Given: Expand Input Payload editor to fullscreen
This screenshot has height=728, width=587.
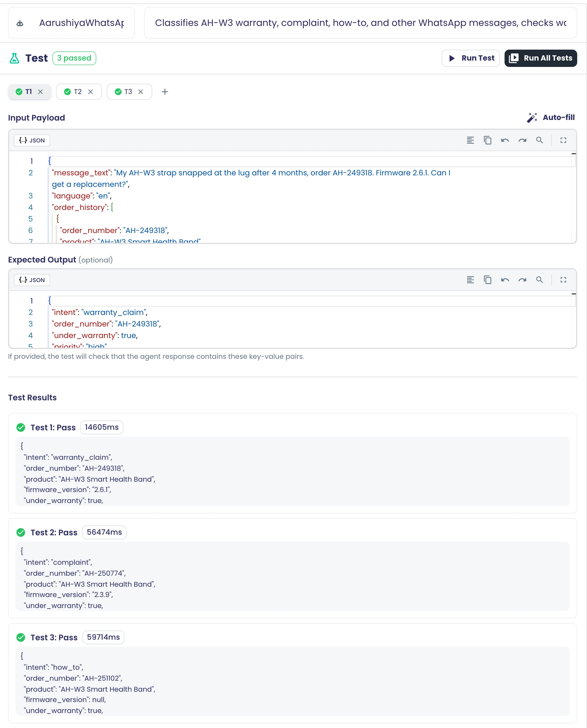Looking at the screenshot, I should tap(563, 140).
